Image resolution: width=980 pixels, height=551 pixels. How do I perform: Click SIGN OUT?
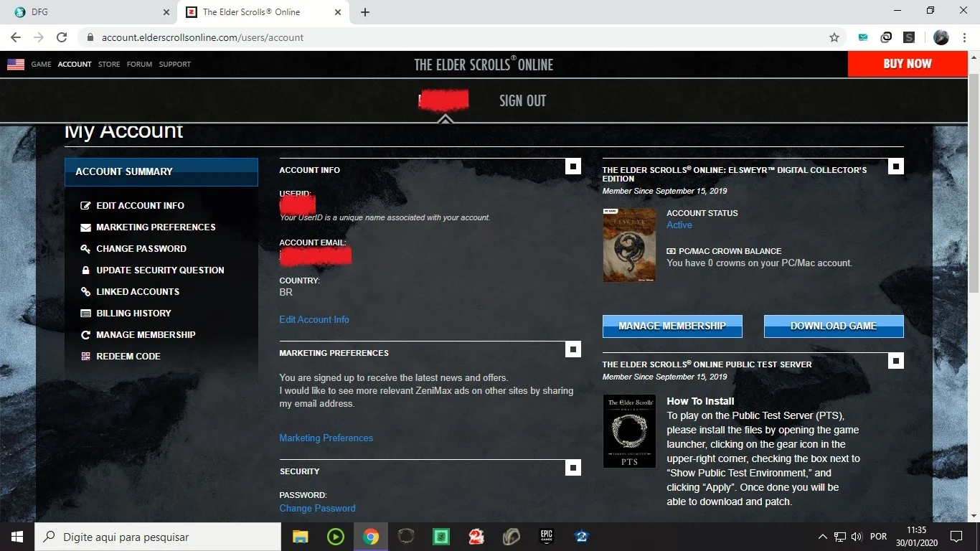[522, 100]
